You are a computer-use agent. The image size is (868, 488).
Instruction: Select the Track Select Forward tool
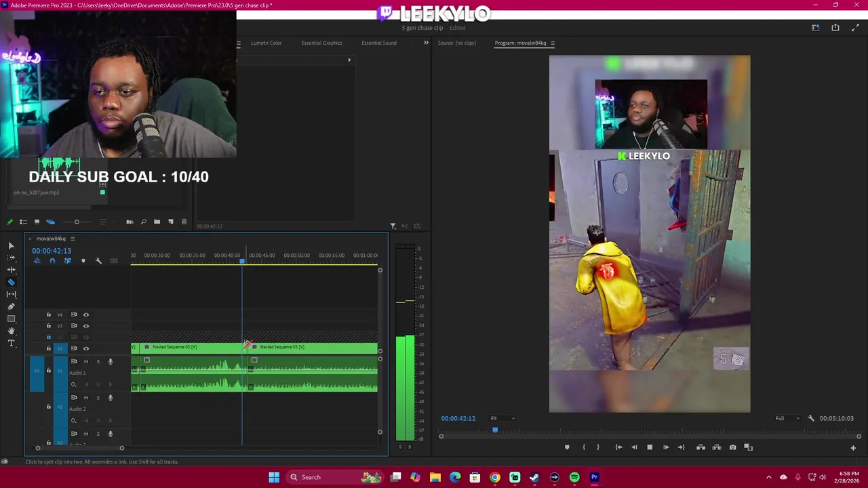click(12, 258)
